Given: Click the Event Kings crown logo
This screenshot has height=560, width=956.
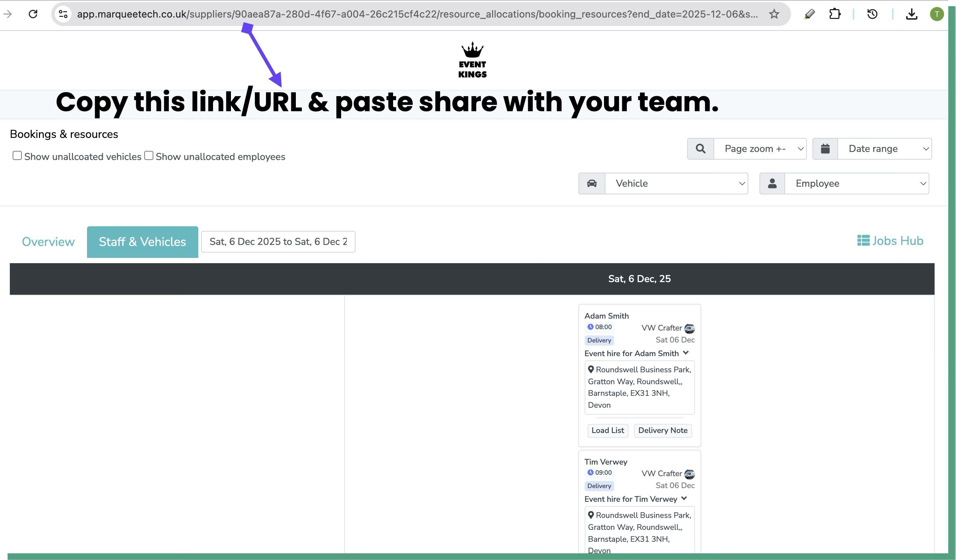Looking at the screenshot, I should [x=472, y=60].
